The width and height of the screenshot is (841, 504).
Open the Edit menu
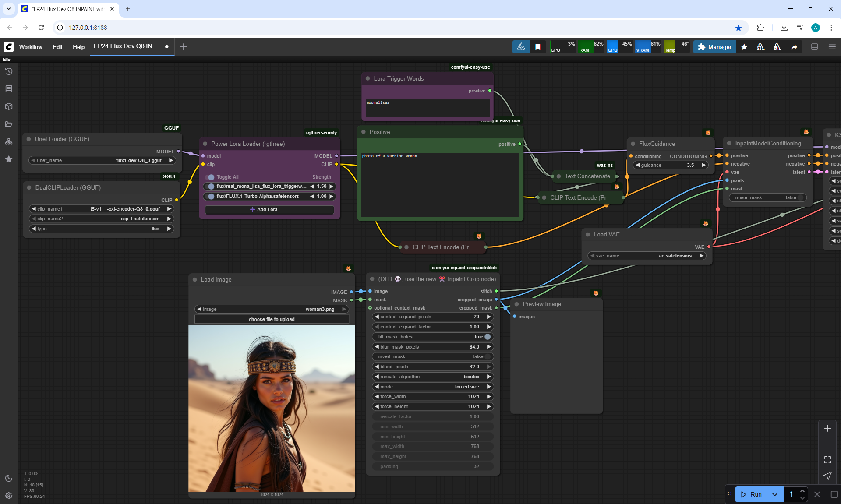point(57,47)
